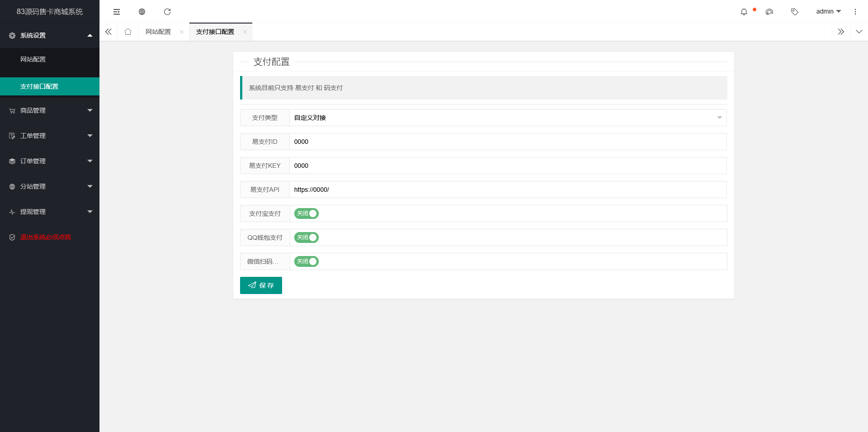Click the globe icon beside 分站管理
Screen dimensions: 868x432
12,186
